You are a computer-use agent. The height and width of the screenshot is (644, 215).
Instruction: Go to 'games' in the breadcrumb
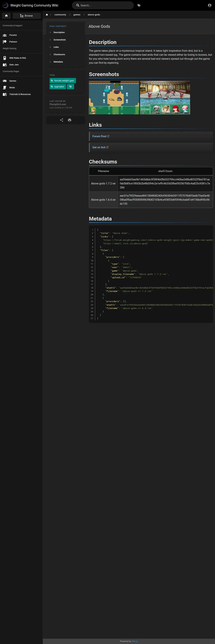pos(77,15)
